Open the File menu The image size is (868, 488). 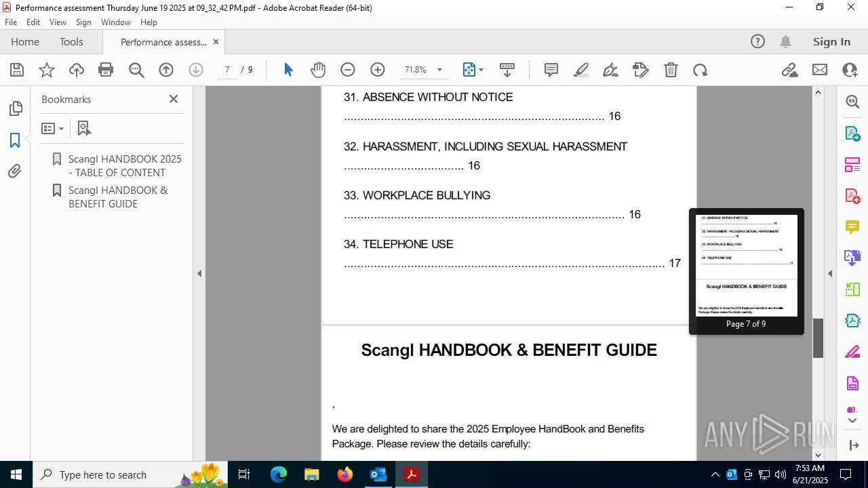pyautogui.click(x=11, y=22)
